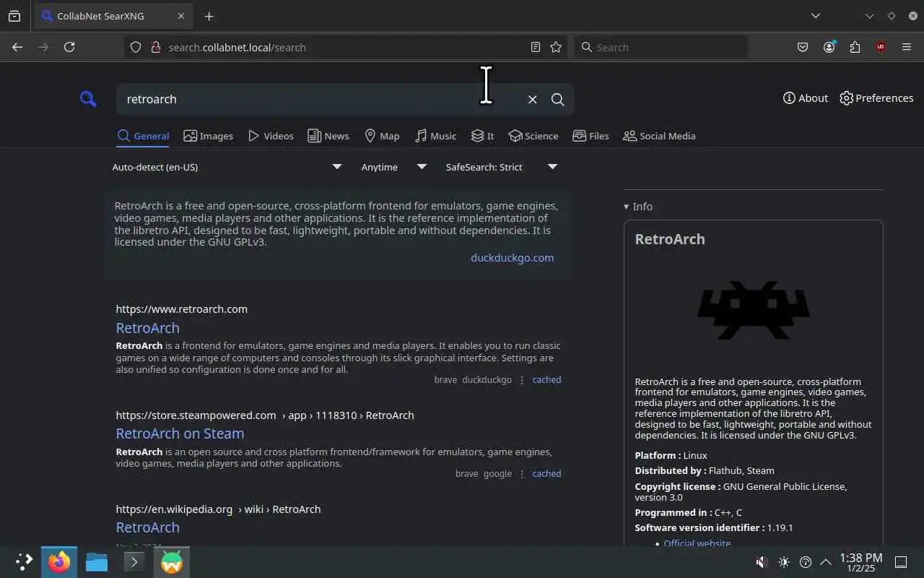This screenshot has width=924, height=578.
Task: Open the Extensions puzzle icon
Action: pos(855,47)
